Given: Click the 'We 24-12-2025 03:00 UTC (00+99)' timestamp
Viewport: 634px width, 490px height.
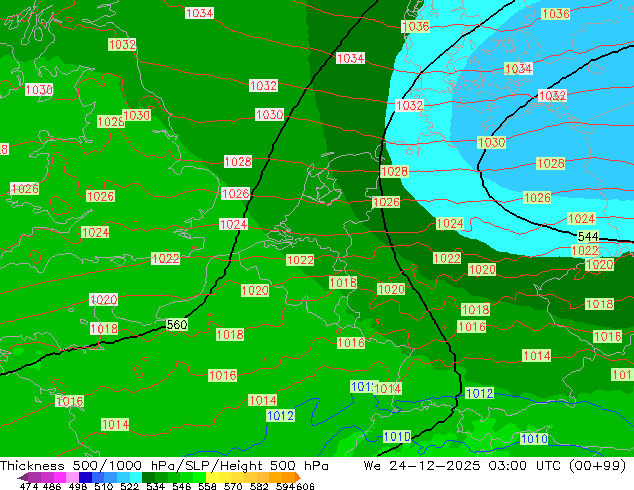Looking at the screenshot, I should pyautogui.click(x=495, y=466).
